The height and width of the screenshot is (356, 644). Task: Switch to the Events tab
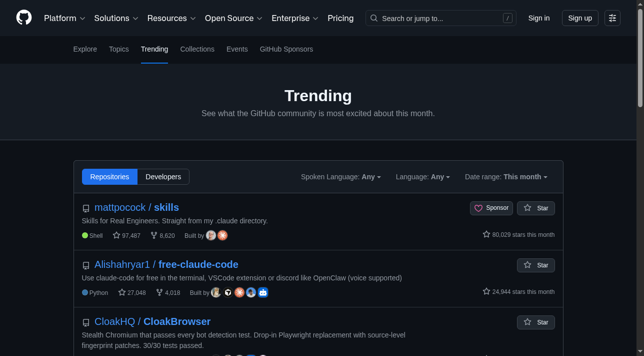click(237, 49)
